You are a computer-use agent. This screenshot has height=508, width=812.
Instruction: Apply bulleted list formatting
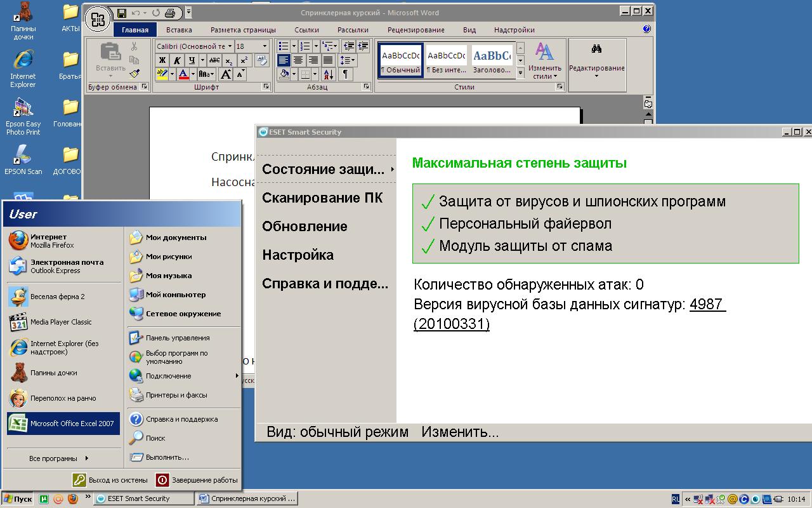pos(284,46)
